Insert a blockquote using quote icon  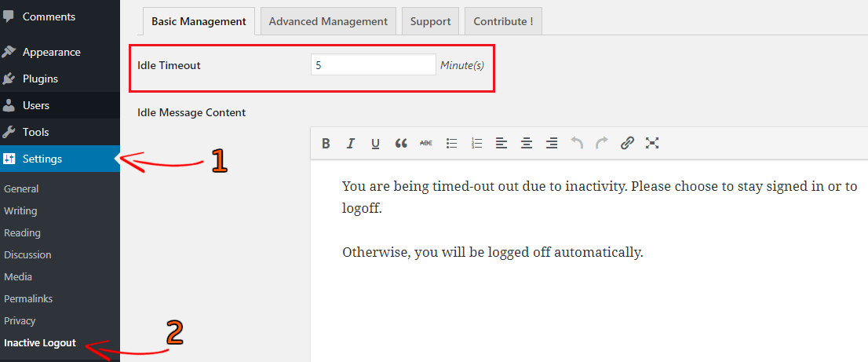click(x=401, y=143)
